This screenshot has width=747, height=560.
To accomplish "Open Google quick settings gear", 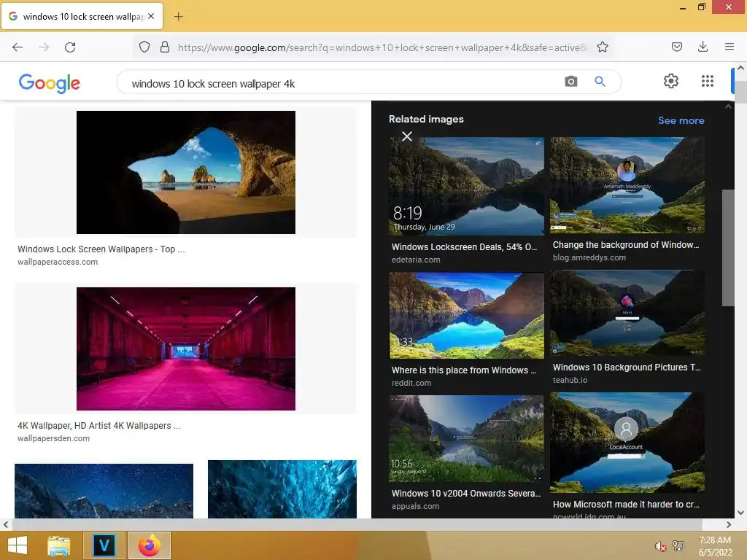I will (x=671, y=81).
